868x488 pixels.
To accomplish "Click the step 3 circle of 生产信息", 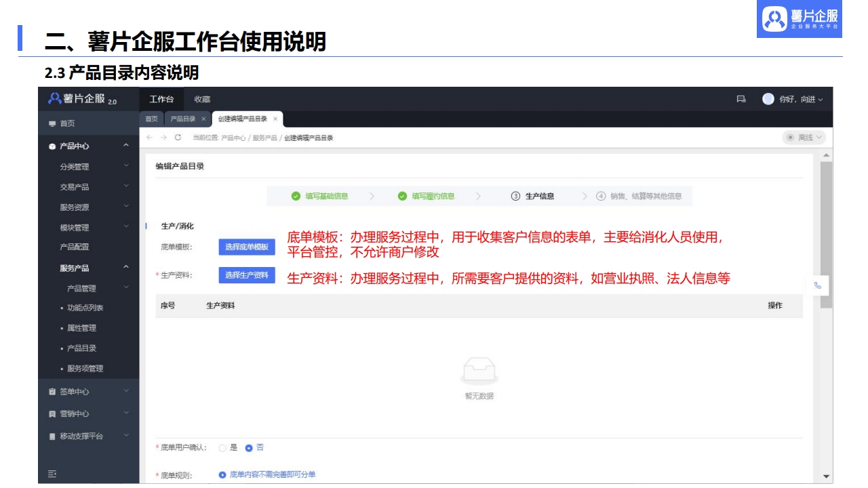I will pyautogui.click(x=515, y=197).
